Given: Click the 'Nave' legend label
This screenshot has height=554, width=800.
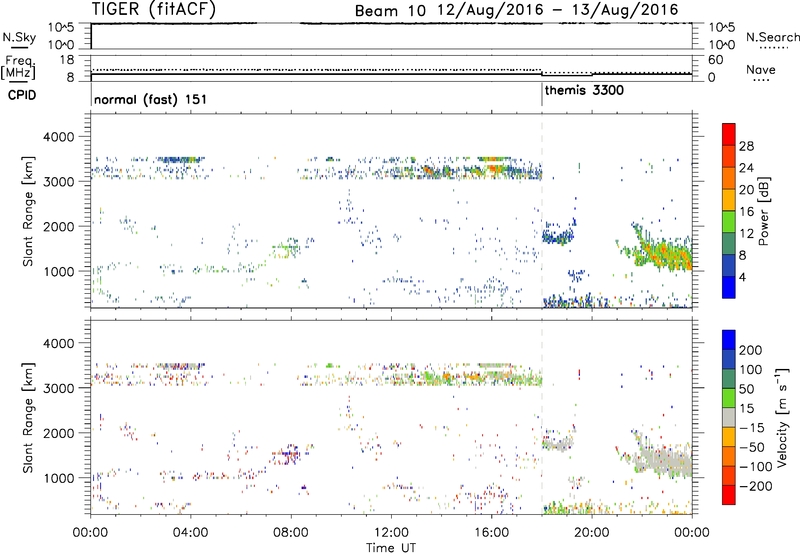Looking at the screenshot, I should pyautogui.click(x=760, y=70).
